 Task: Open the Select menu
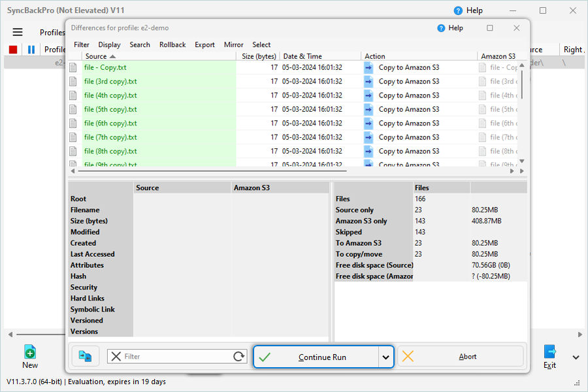pos(261,44)
